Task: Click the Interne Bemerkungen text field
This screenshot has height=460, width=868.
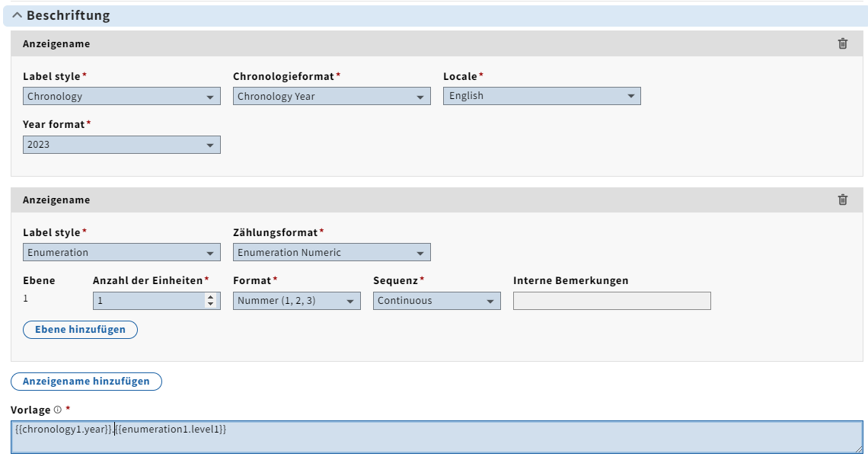Action: pos(611,301)
